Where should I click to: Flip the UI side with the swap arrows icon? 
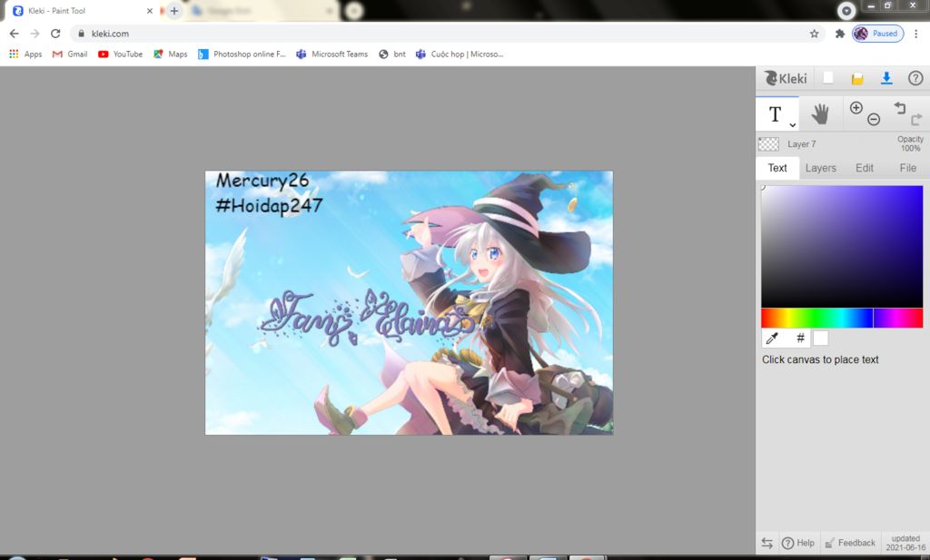767,543
